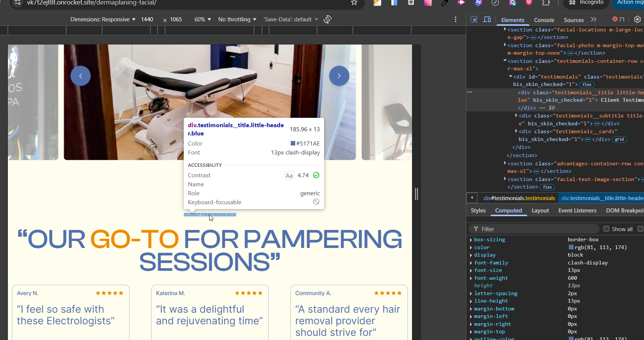This screenshot has width=644, height=340.
Task: Toggle the flex badge on testimonials div
Action: click(x=587, y=85)
